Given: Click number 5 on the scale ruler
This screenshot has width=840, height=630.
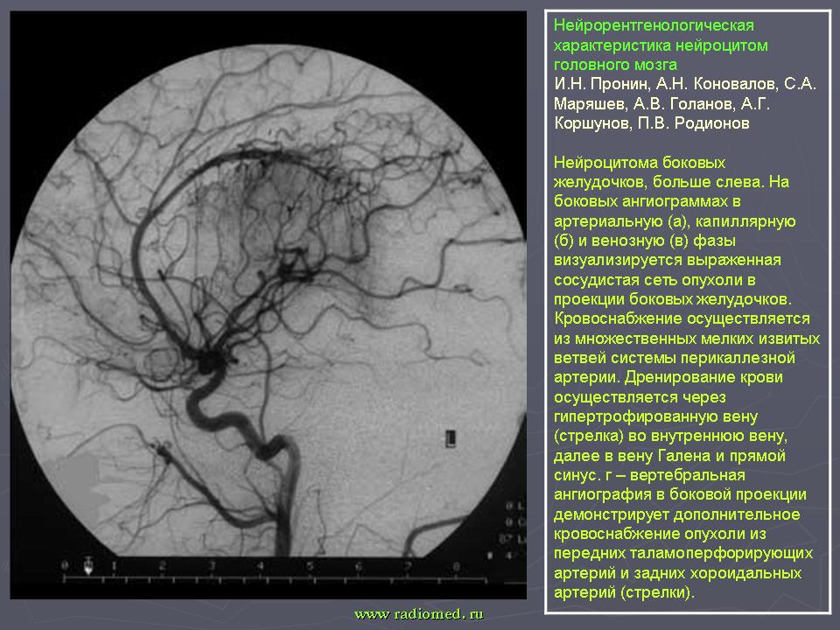Looking at the screenshot, I should pyautogui.click(x=311, y=567).
